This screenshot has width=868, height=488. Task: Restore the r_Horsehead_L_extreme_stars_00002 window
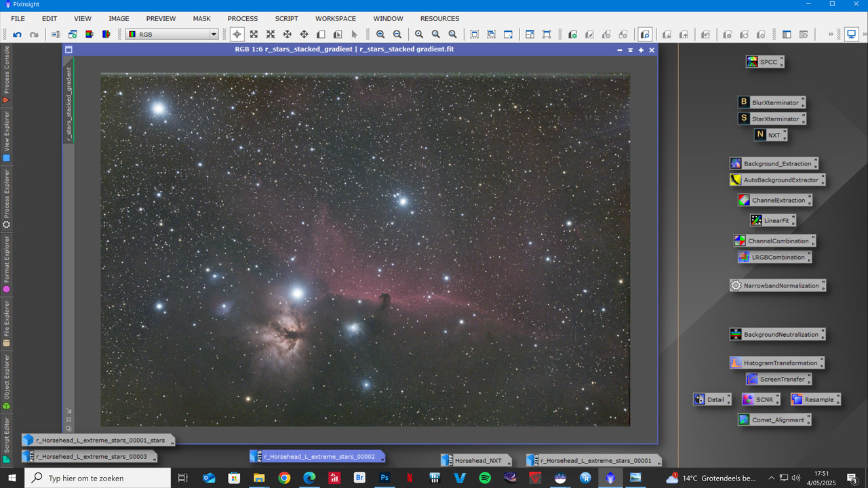click(319, 456)
